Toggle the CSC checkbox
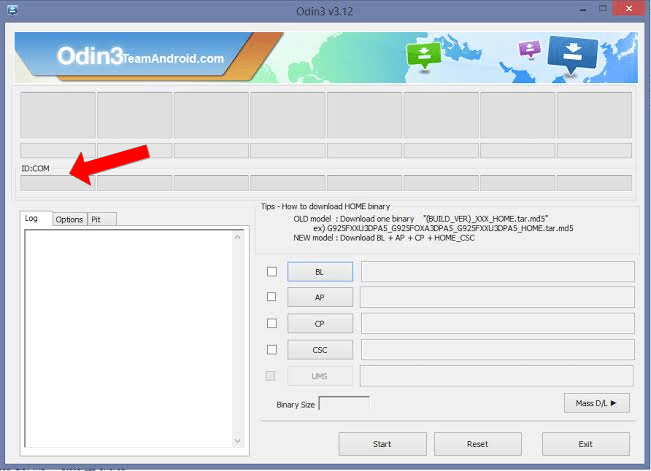 coord(272,350)
